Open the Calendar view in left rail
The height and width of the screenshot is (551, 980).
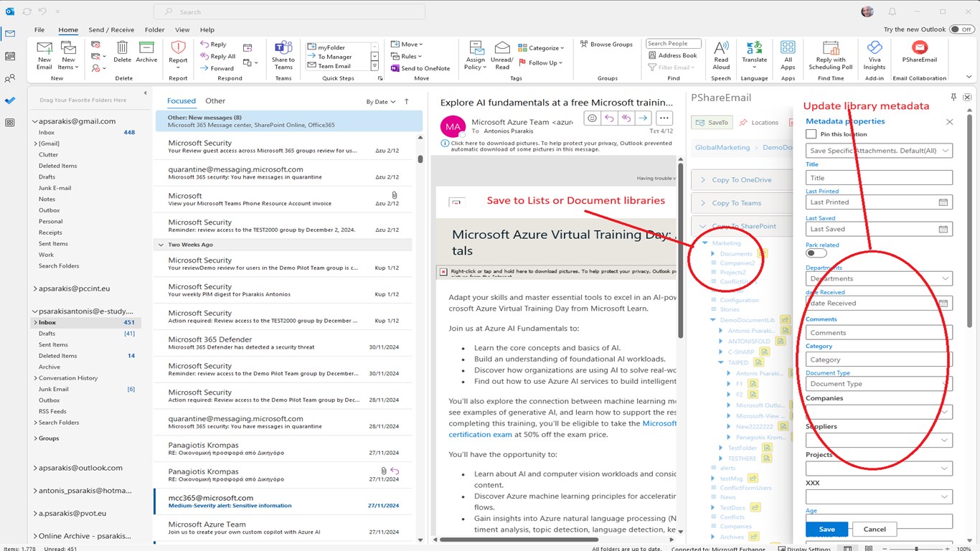coord(10,56)
